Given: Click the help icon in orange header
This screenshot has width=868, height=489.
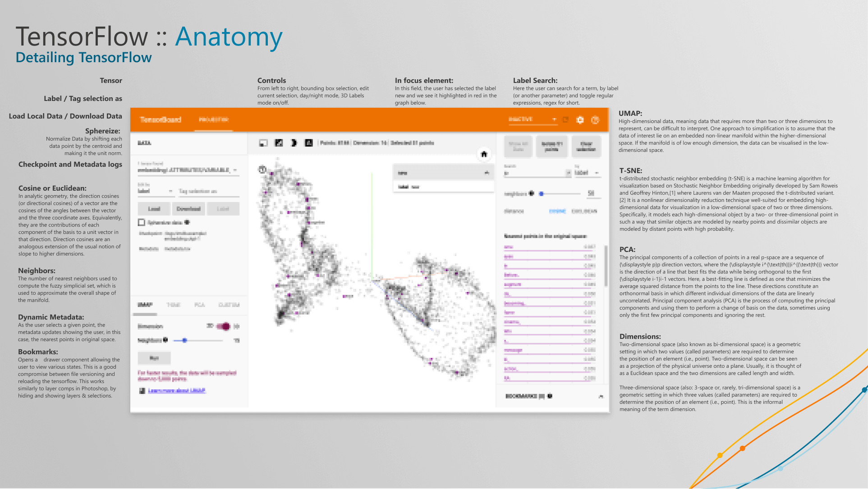Looking at the screenshot, I should tap(595, 120).
